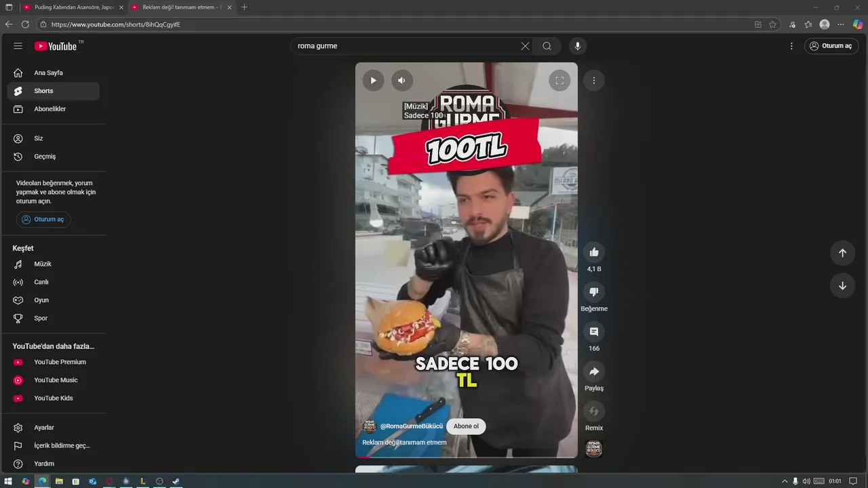This screenshot has height=488, width=868.
Task: Open the Short's three-dot options
Action: pos(594,81)
